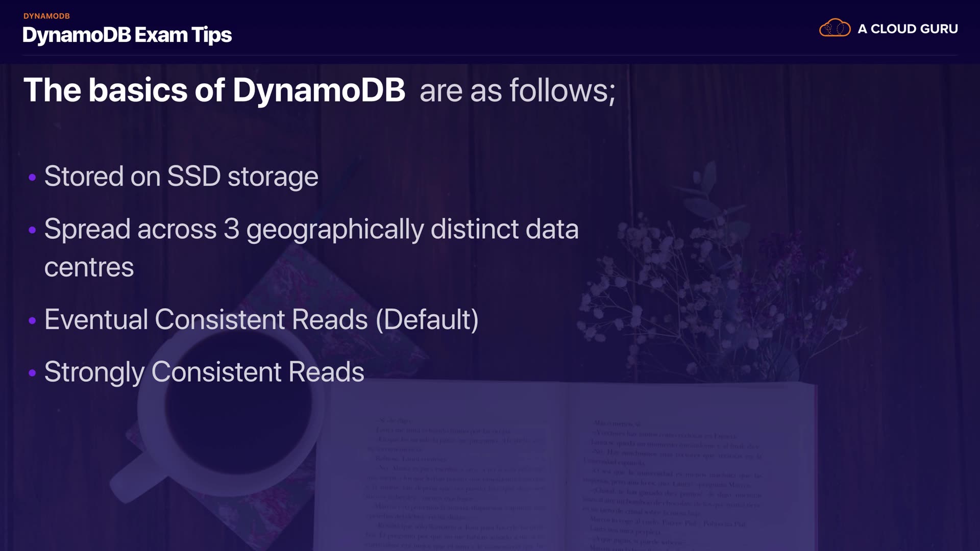
Task: Click the A Cloud Guru cloud logo icon
Action: (835, 28)
